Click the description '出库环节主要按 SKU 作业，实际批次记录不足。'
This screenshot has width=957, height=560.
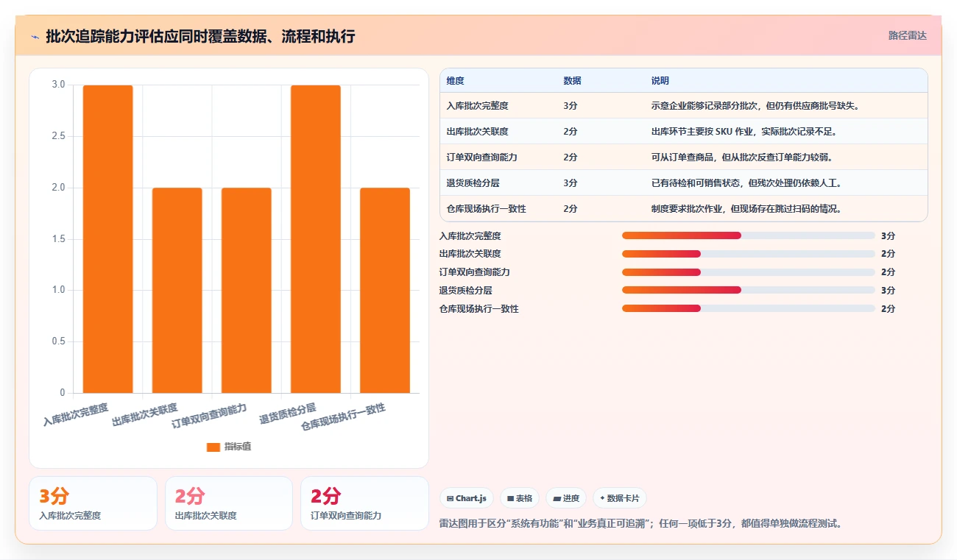click(744, 132)
